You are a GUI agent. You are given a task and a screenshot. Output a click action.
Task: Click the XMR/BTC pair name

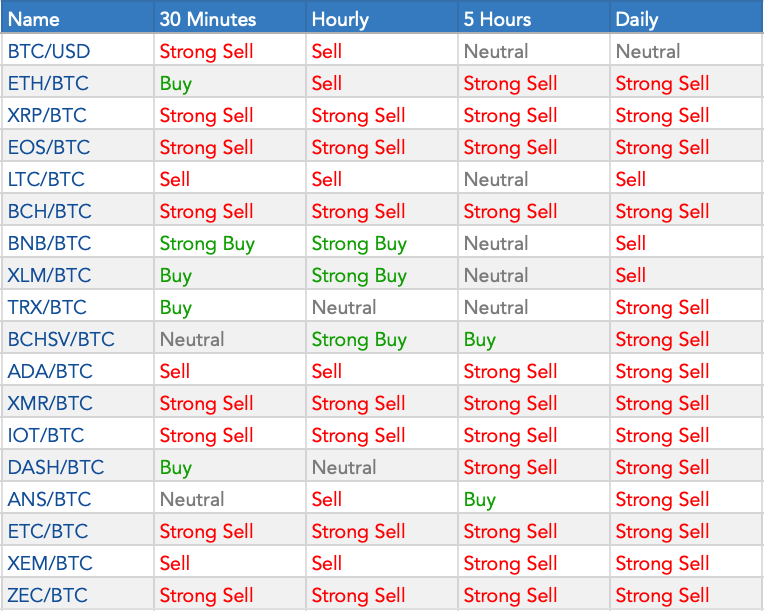pyautogui.click(x=50, y=403)
